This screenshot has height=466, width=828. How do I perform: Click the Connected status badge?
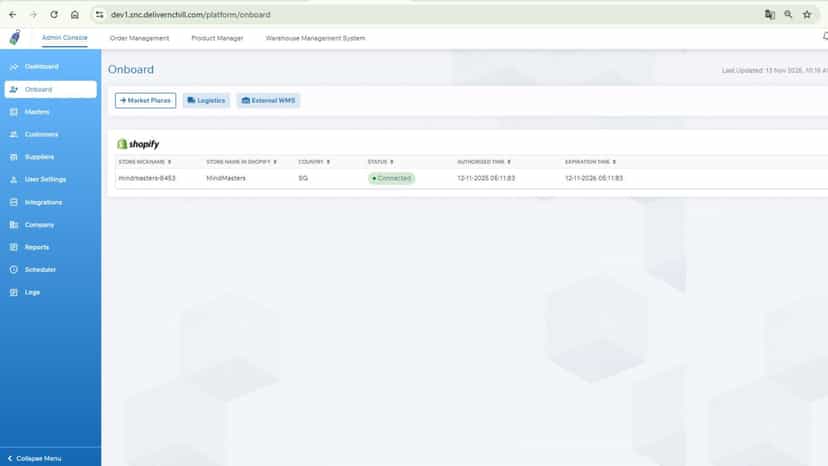tap(391, 178)
